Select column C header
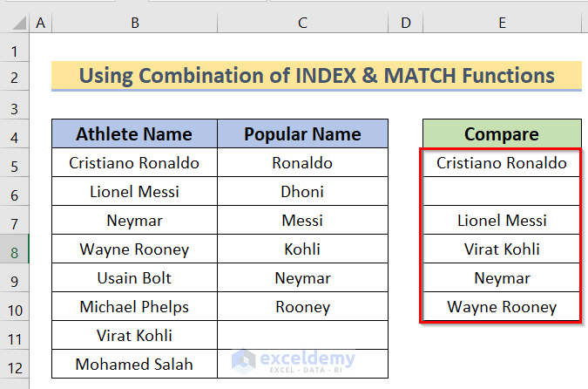This screenshot has width=588, height=389. tap(302, 23)
